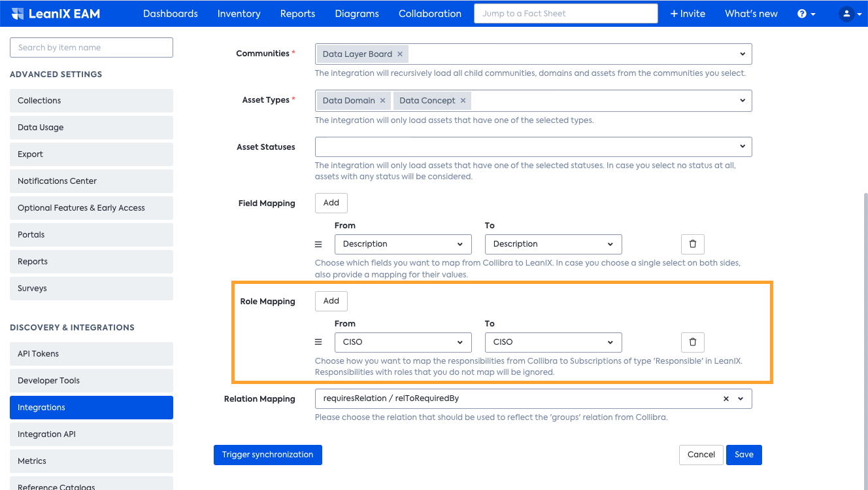Open Field Mapping From Description dropdown
Viewport: 868px width, 490px height.
coord(403,244)
